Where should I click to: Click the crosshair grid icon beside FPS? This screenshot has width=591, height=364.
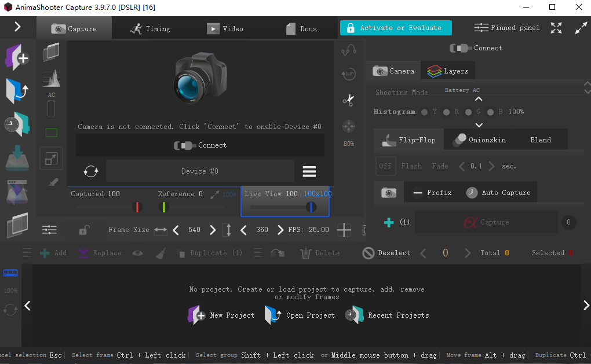coord(344,230)
